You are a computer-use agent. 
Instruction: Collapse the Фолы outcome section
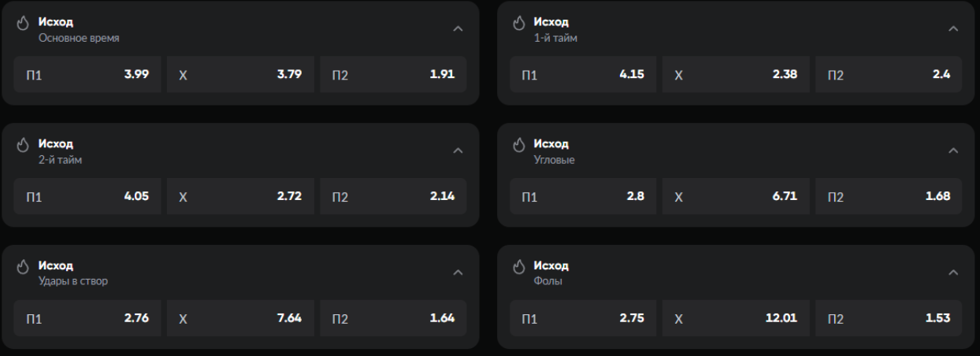pos(953,273)
